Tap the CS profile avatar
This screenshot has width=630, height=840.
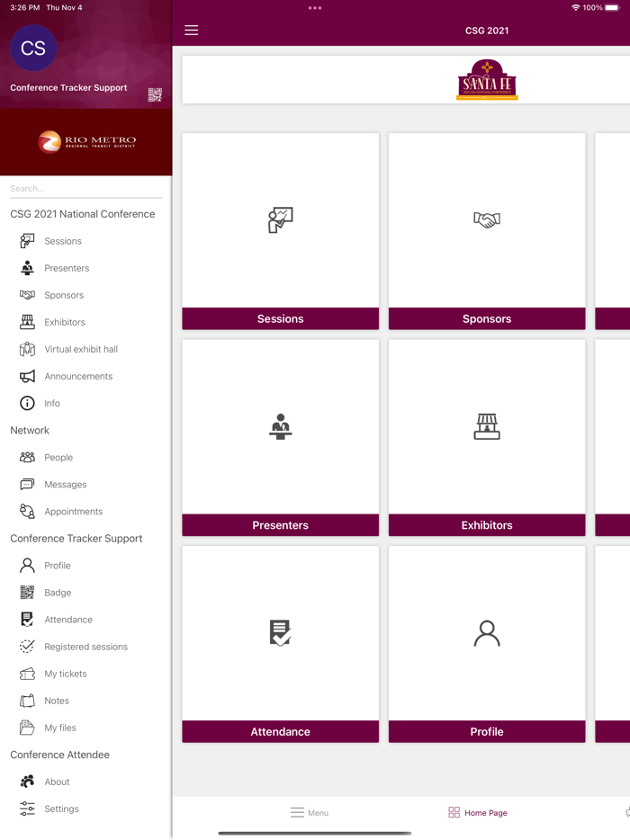coord(33,49)
